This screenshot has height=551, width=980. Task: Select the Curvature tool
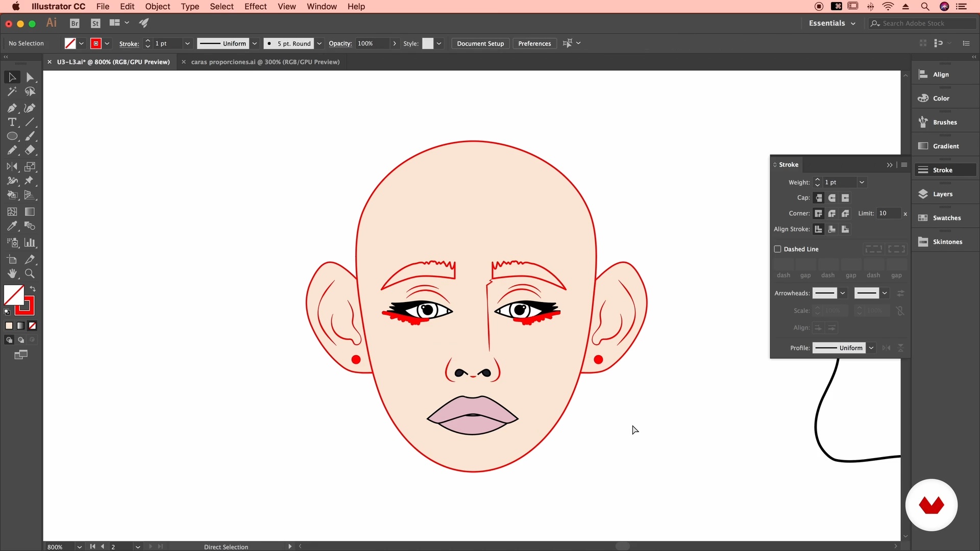click(30, 108)
